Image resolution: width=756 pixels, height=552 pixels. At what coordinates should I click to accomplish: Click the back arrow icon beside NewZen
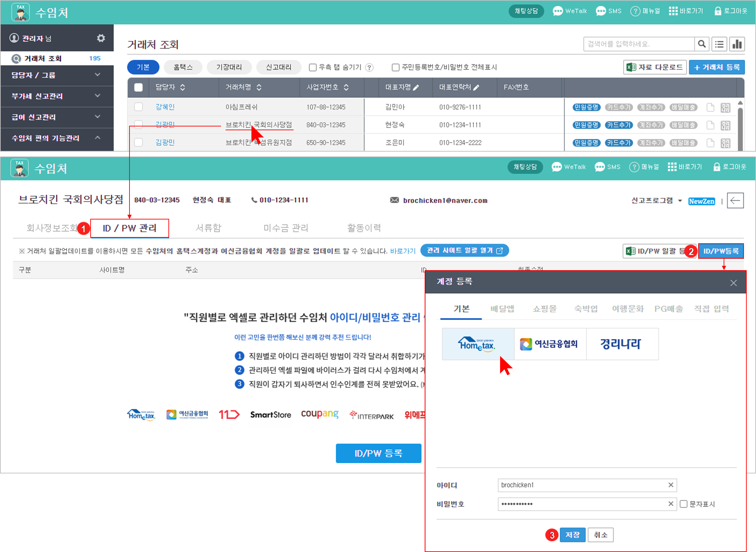[x=735, y=201]
